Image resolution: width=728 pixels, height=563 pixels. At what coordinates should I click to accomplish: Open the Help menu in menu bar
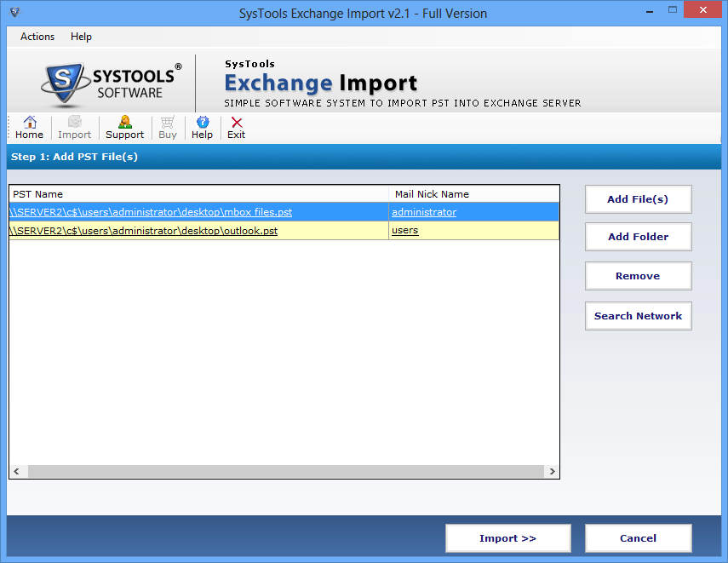[x=81, y=37]
